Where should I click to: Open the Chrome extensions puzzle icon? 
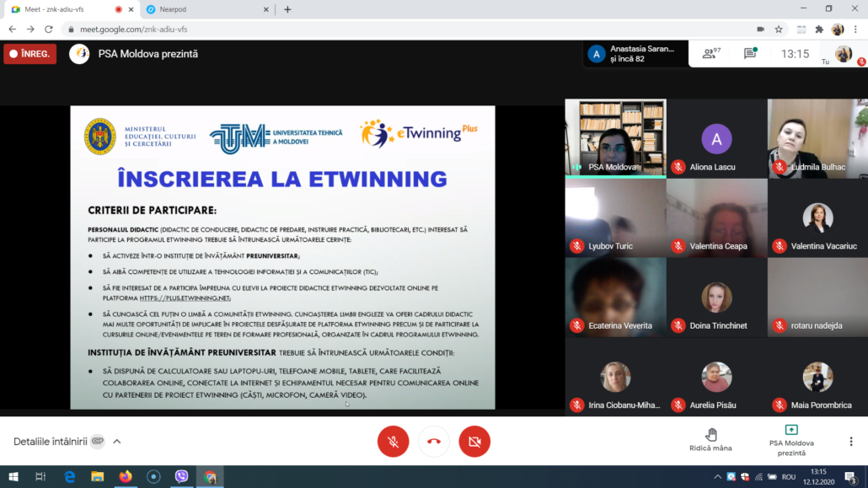(x=818, y=29)
